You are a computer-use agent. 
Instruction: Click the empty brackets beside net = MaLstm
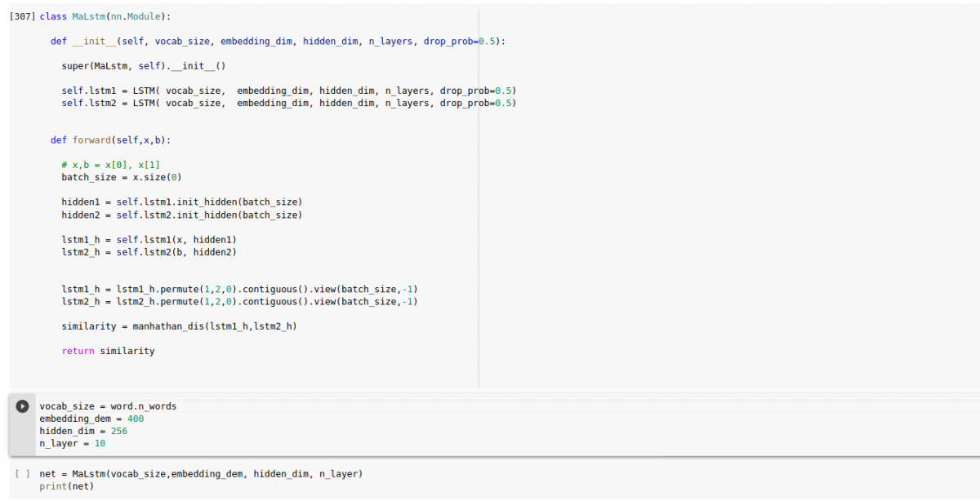click(x=23, y=474)
